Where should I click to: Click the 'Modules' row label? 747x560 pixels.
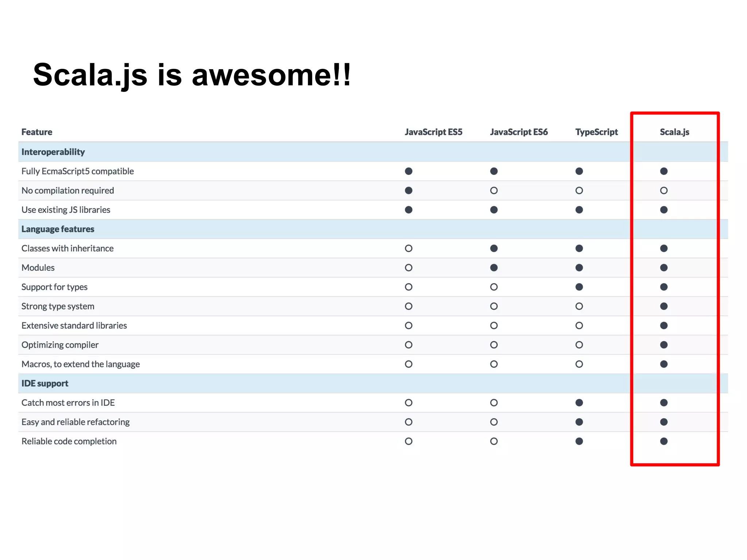(38, 268)
